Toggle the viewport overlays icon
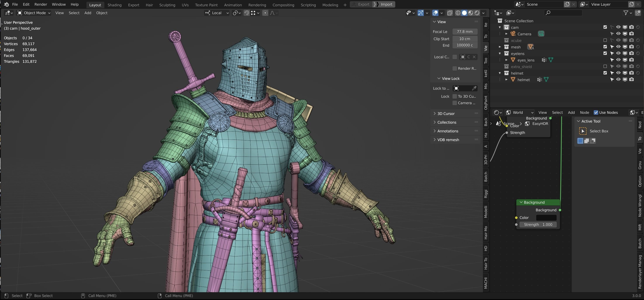 [435, 13]
